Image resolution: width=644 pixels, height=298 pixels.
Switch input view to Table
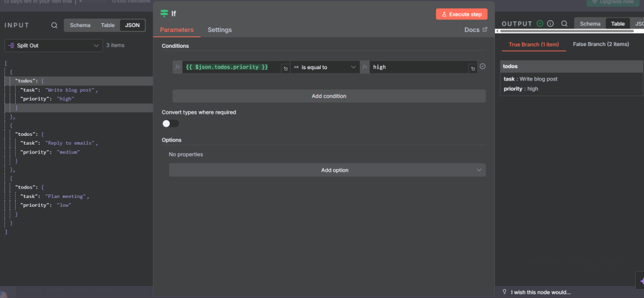(x=108, y=26)
